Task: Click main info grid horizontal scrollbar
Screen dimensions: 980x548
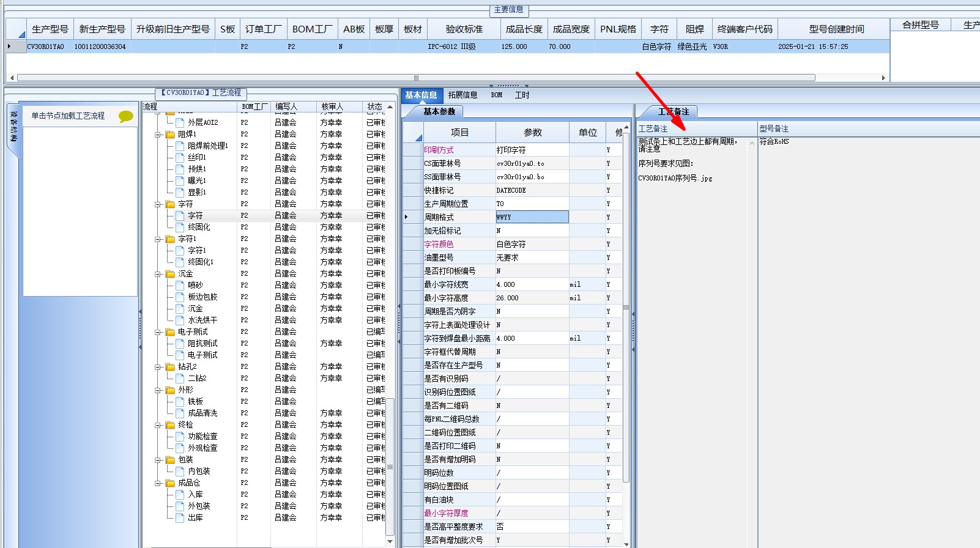Action: tap(416, 78)
